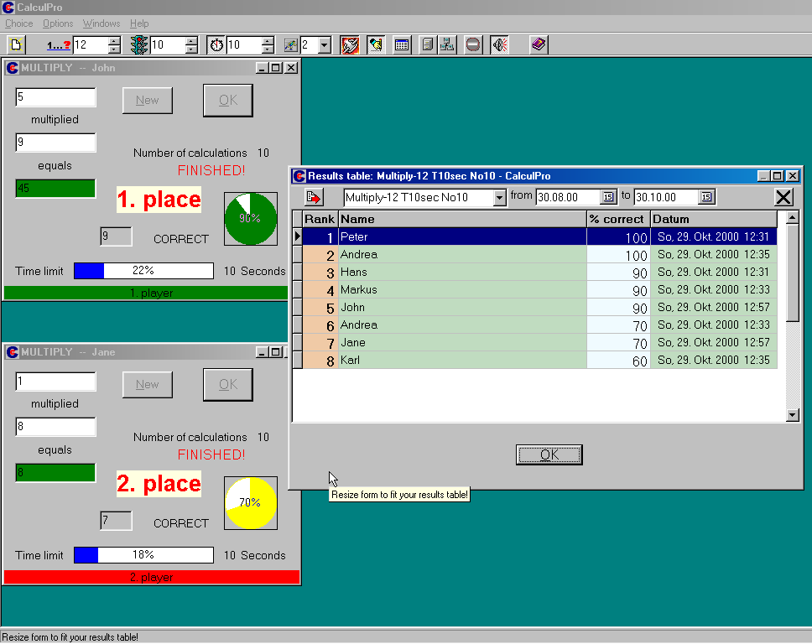Viewport: 812px width, 644px height.
Task: Toggle the sound speaker icon
Action: (x=499, y=44)
